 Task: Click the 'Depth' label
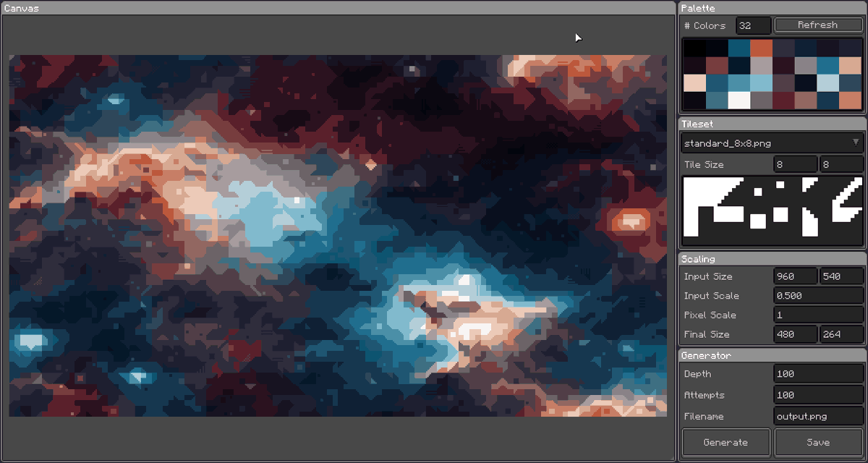(x=697, y=374)
